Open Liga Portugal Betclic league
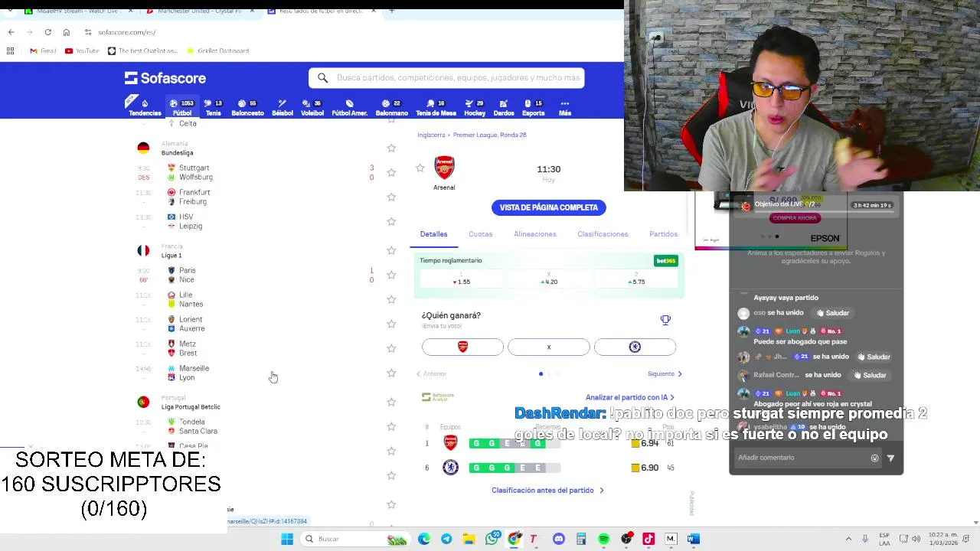Screen dimensions: 980x551 (x=191, y=406)
